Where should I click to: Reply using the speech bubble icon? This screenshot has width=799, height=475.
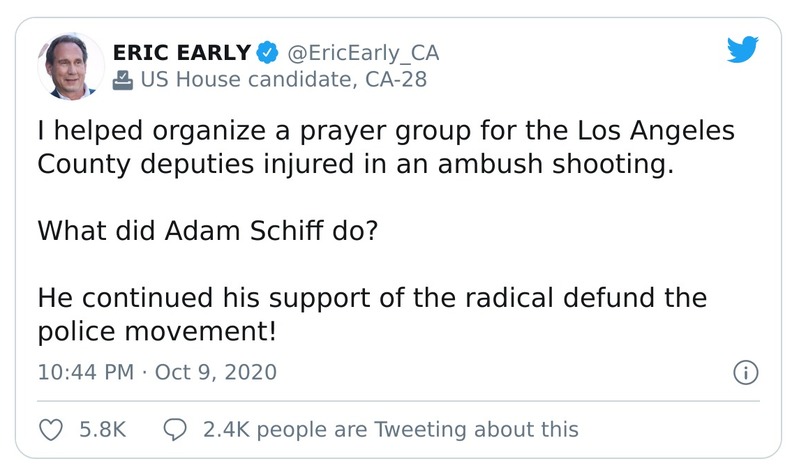pyautogui.click(x=174, y=430)
